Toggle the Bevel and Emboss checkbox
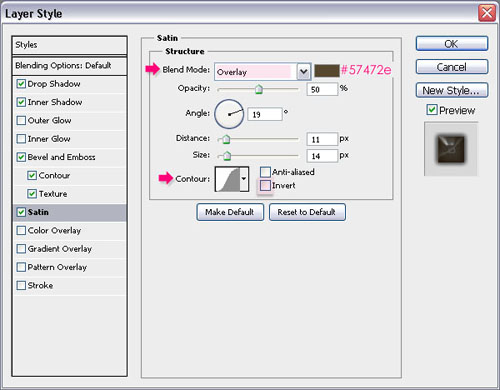This screenshot has height=390, width=500. pyautogui.click(x=21, y=157)
